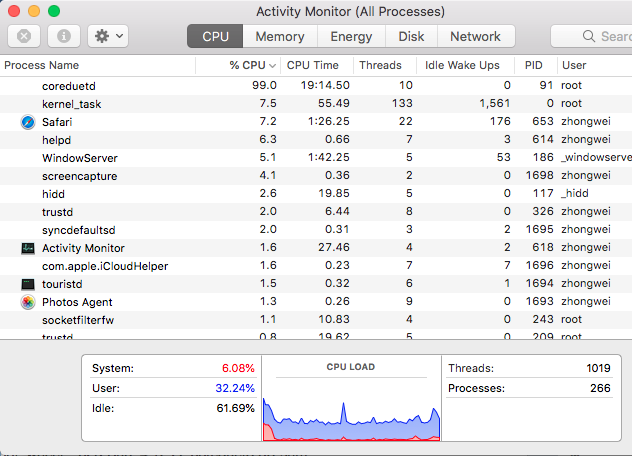This screenshot has width=632, height=456.
Task: Select the coreduetd process row
Action: (x=316, y=85)
